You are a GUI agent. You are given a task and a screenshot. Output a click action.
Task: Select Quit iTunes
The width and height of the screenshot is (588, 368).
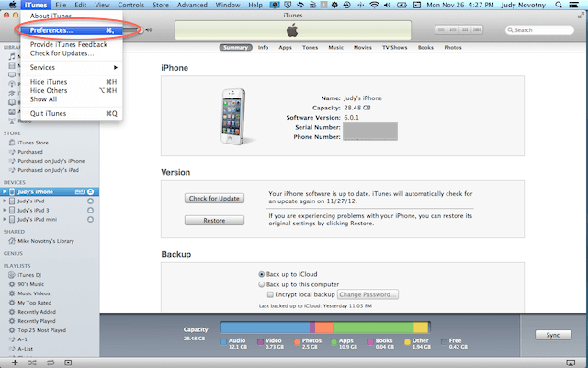[72, 113]
